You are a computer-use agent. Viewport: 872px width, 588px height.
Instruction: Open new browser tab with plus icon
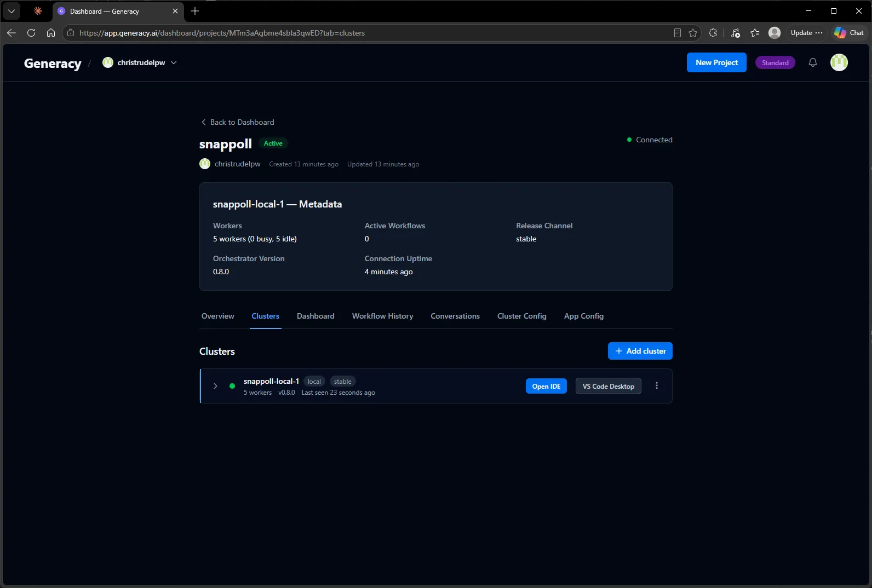pos(195,11)
